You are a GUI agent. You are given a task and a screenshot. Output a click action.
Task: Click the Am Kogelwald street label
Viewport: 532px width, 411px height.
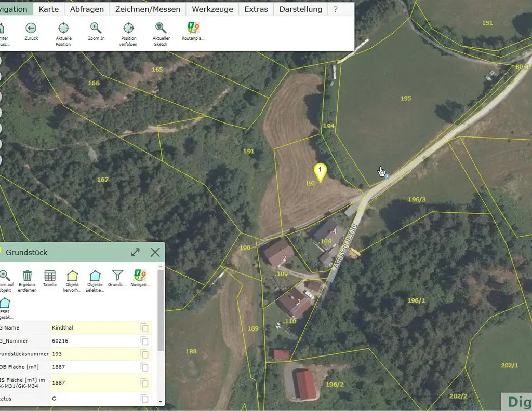345,246
